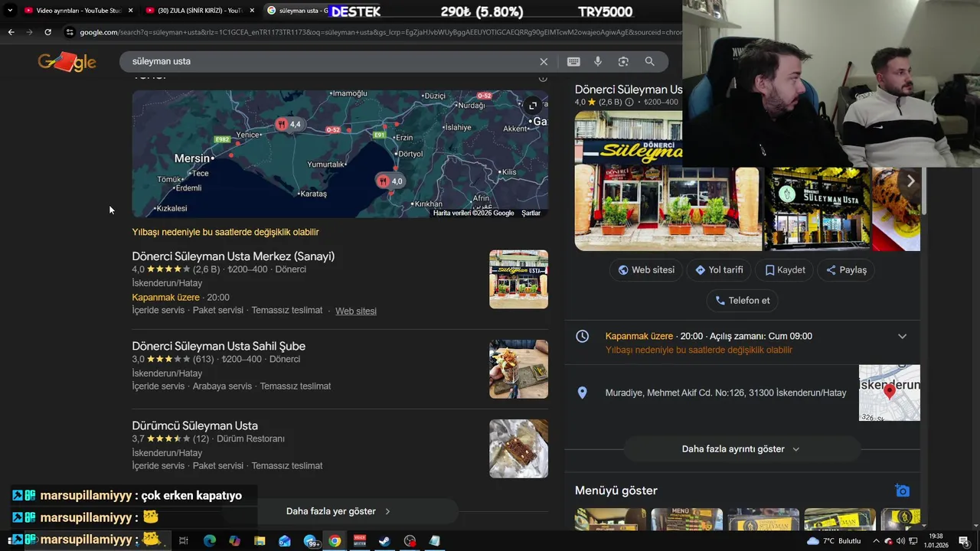Image resolution: width=980 pixels, height=551 pixels.
Task: Clear the Google search box text
Action: [x=544, y=61]
